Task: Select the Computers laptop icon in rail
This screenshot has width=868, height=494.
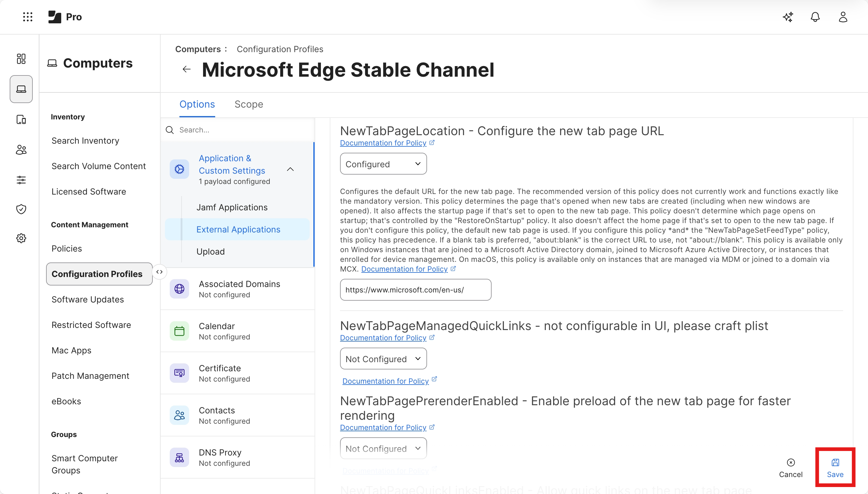Action: click(21, 89)
